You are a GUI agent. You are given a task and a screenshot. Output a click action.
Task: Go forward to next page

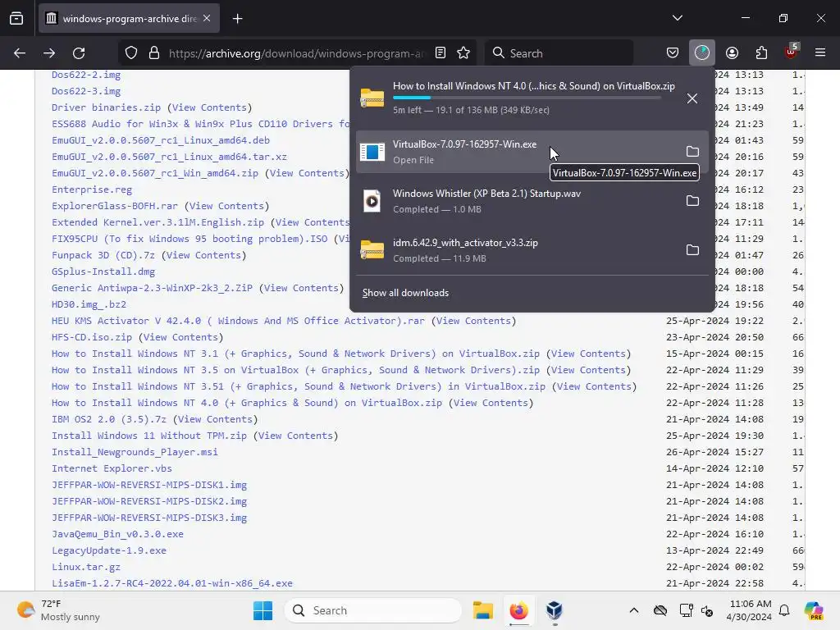pos(49,53)
